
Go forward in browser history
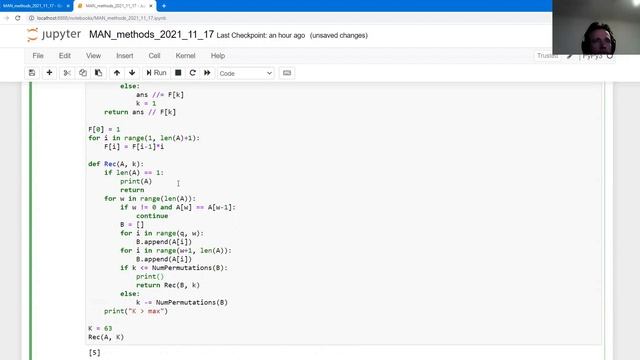pos(6,18)
